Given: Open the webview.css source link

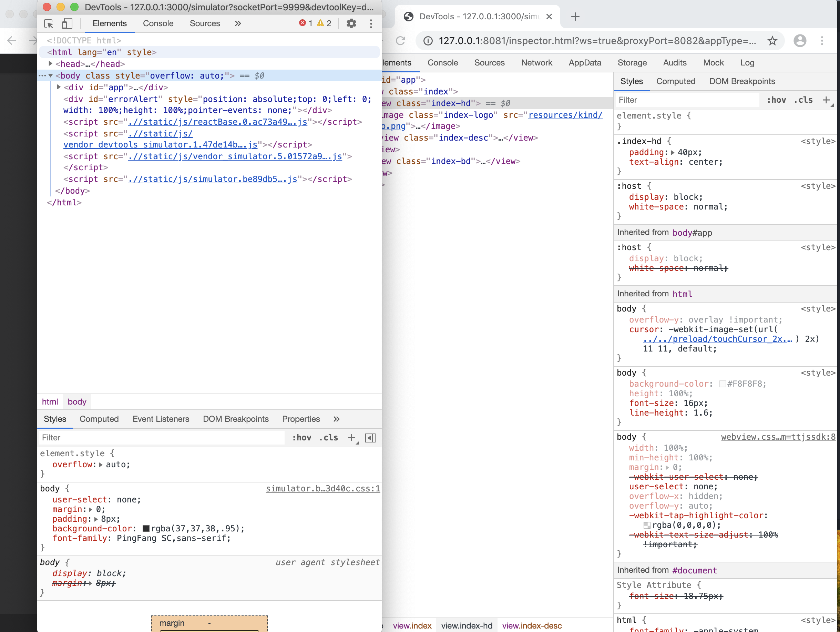Looking at the screenshot, I should [x=778, y=437].
